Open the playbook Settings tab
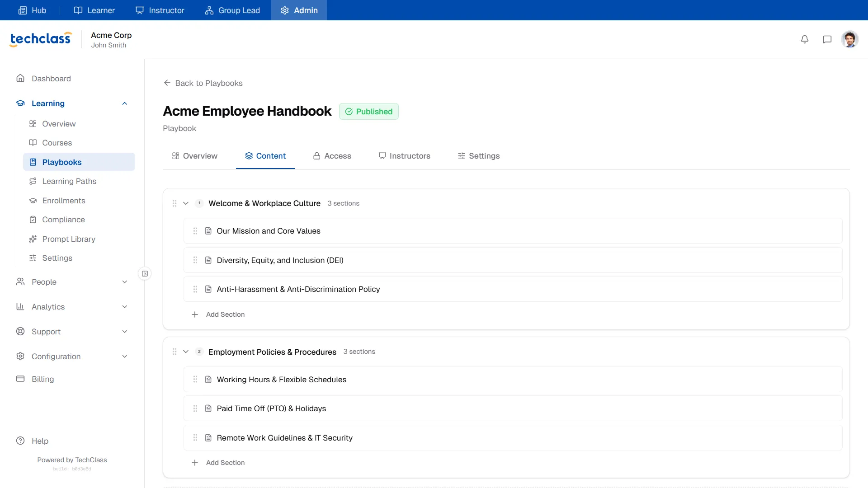 [x=479, y=156]
